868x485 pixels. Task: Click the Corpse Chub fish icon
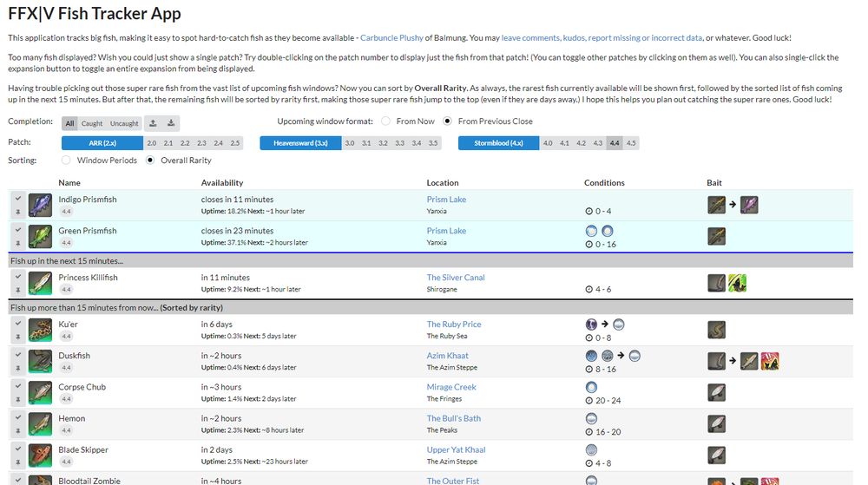click(41, 393)
